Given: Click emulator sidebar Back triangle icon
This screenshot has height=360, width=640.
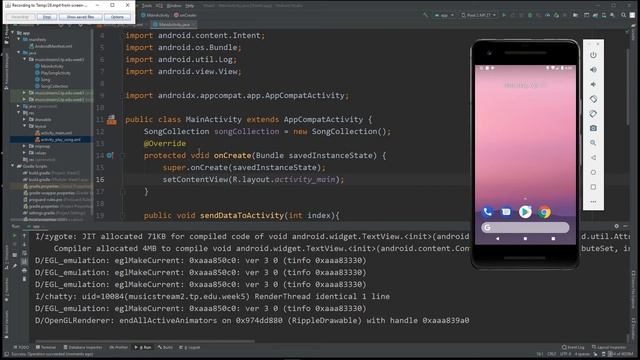Looking at the screenshot, I should 593,158.
